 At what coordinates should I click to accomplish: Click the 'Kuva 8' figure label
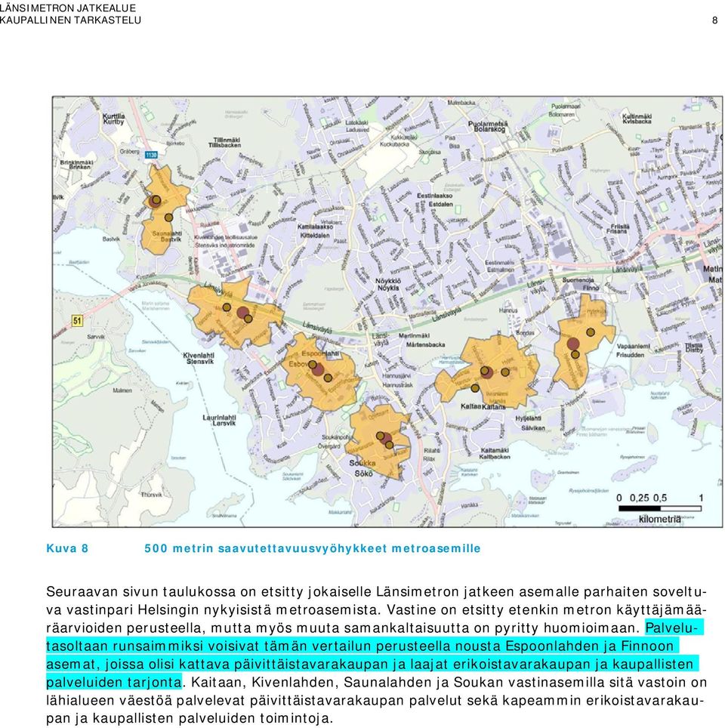(67, 548)
